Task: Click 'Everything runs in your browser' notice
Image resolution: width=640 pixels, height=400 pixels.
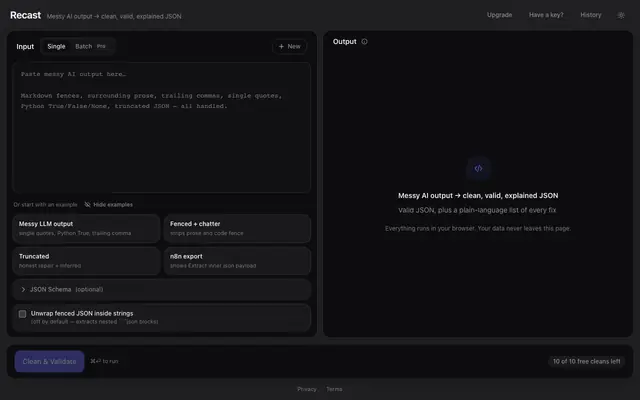Action: pos(478,228)
